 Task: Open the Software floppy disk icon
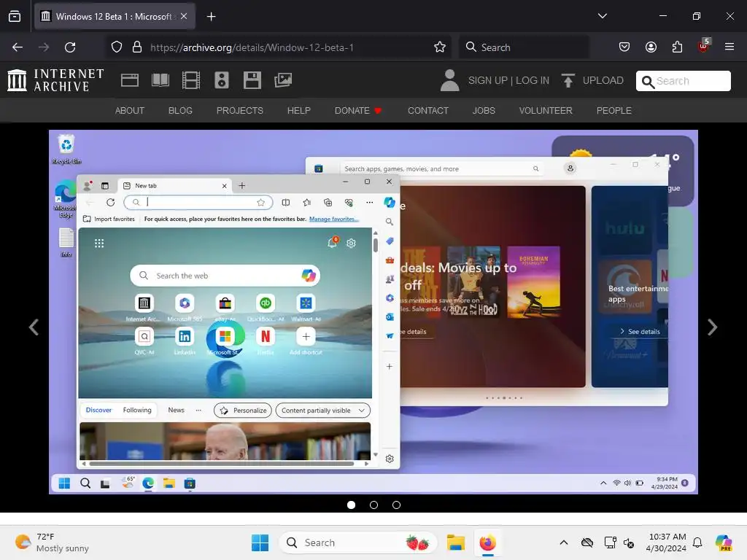[x=252, y=80]
